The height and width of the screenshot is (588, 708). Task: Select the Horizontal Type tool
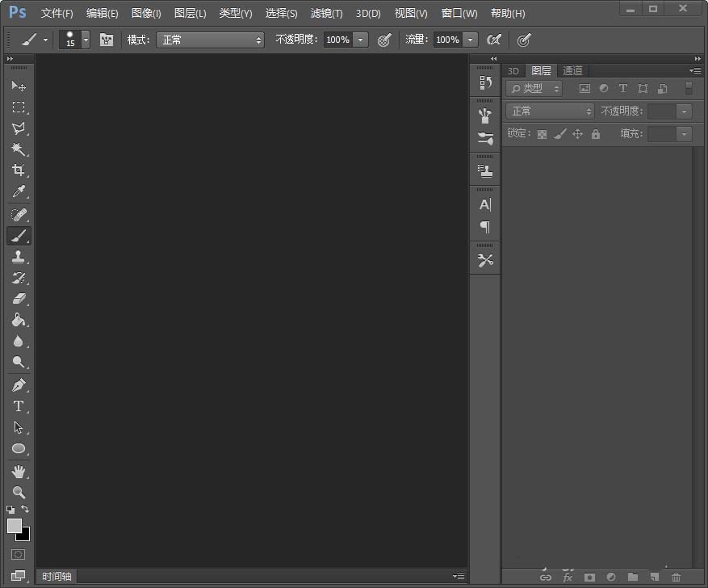click(x=18, y=406)
